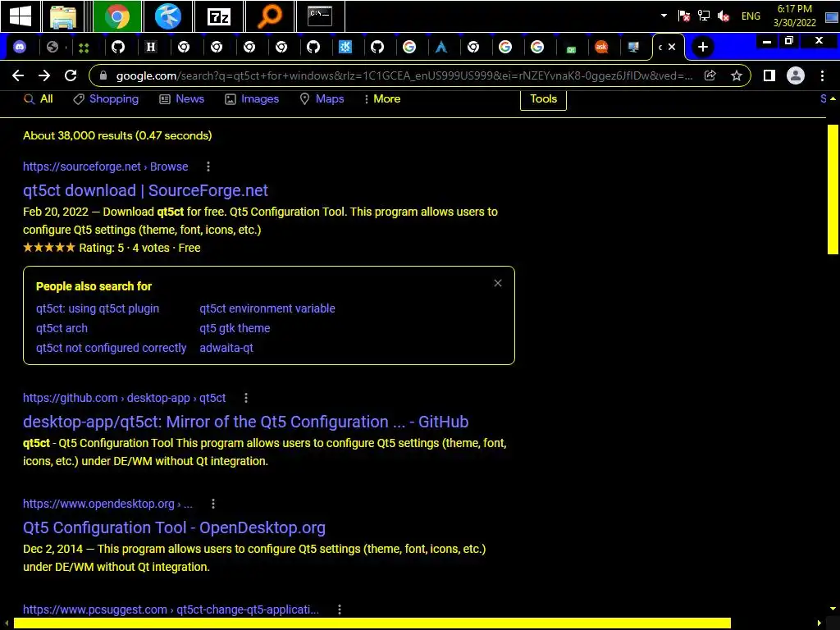Bookmark this page with the star icon
This screenshot has height=630, width=840.
737,75
